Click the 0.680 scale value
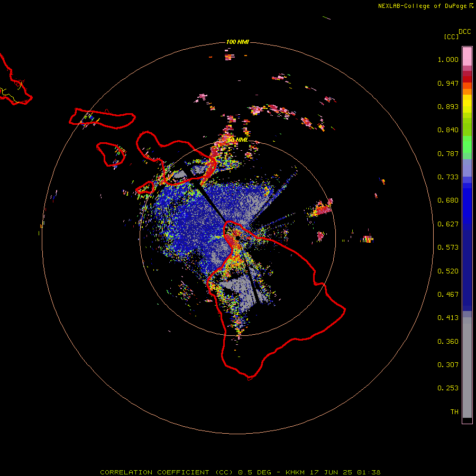Screen dimensions: 476x476 448,200
